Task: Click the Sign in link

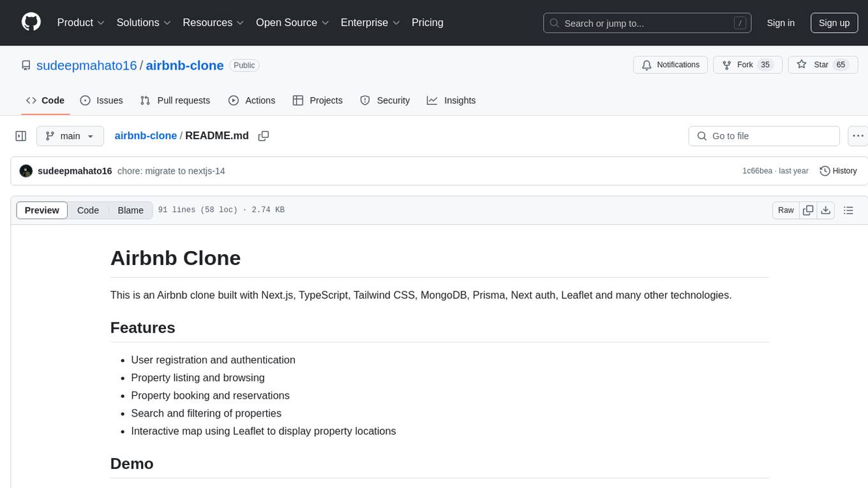Action: click(x=781, y=23)
